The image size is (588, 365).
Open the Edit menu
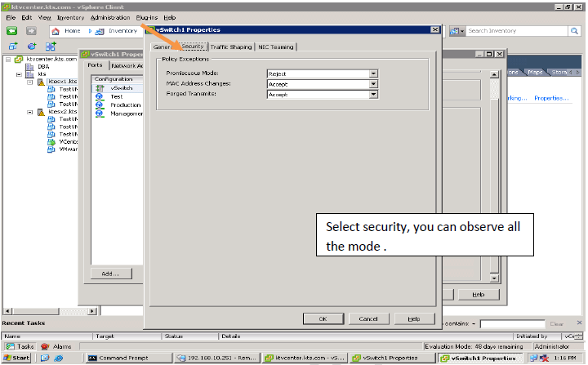(x=27, y=18)
